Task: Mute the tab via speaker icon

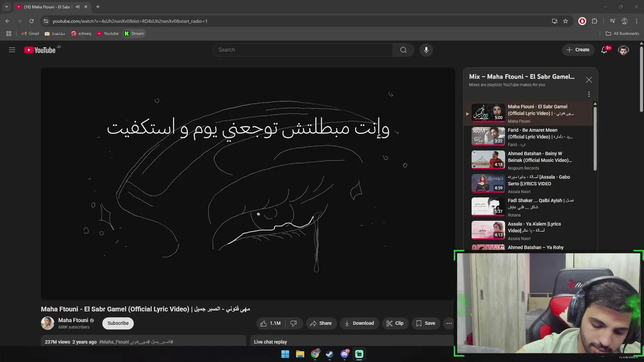Action: [77, 7]
